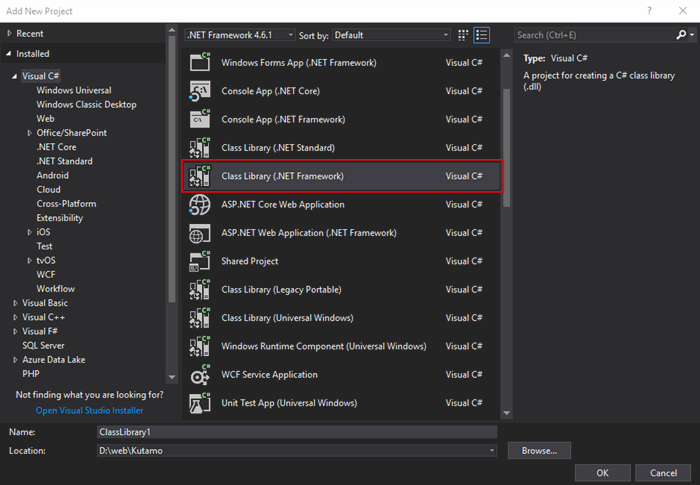Click the search magnifier icon
Screen dimensions: 700x485
click(681, 35)
